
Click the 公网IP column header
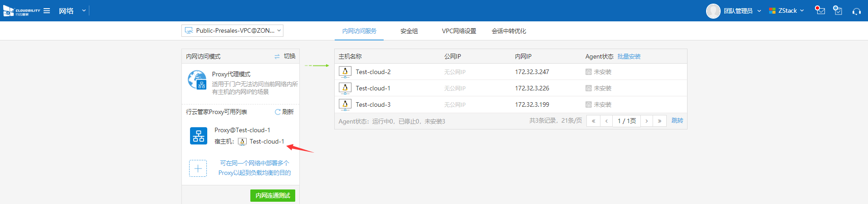pyautogui.click(x=453, y=56)
